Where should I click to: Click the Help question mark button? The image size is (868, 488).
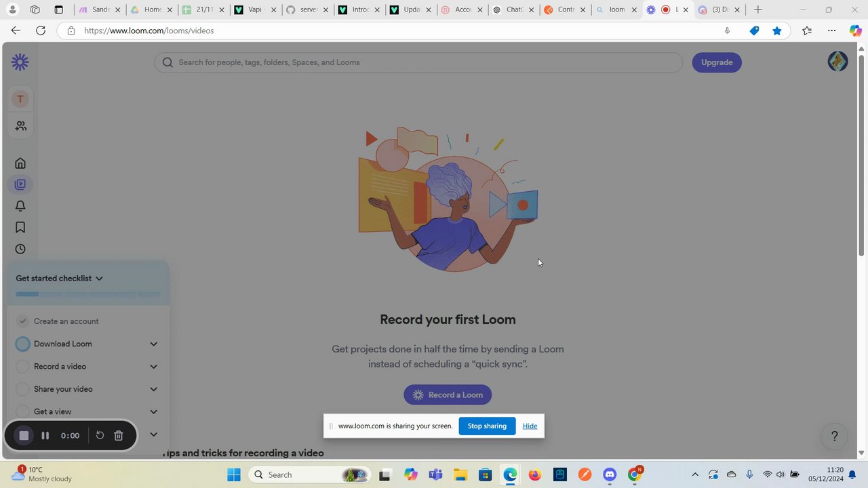pyautogui.click(x=835, y=436)
